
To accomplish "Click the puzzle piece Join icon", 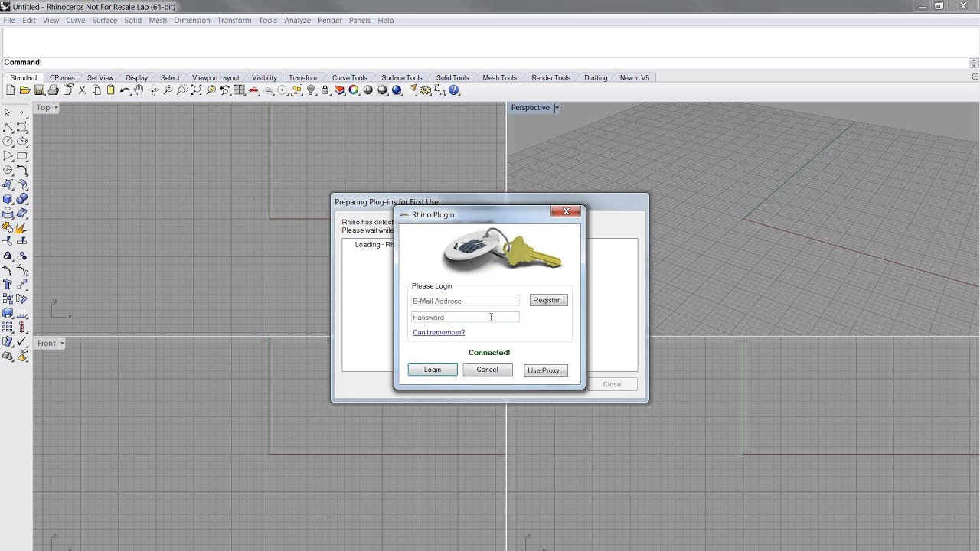I will click(x=8, y=227).
